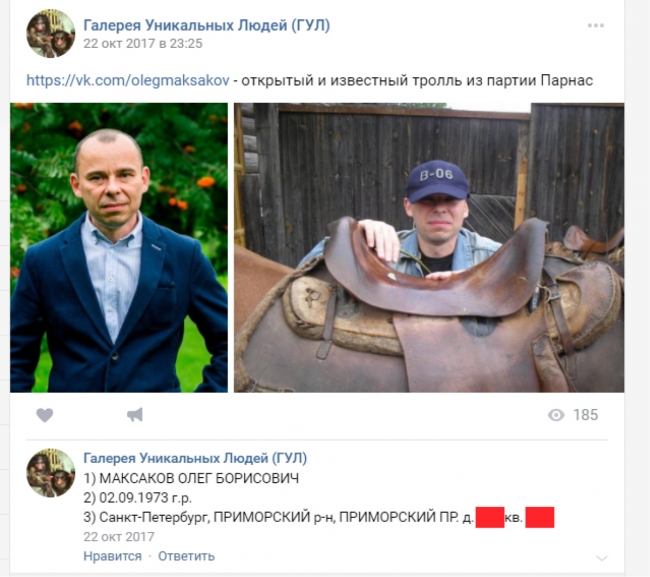The image size is (650, 577).
Task: Click the comment text МАКСАКОВ ОЛЕГ БОРИСОВИЧ
Action: (x=199, y=478)
